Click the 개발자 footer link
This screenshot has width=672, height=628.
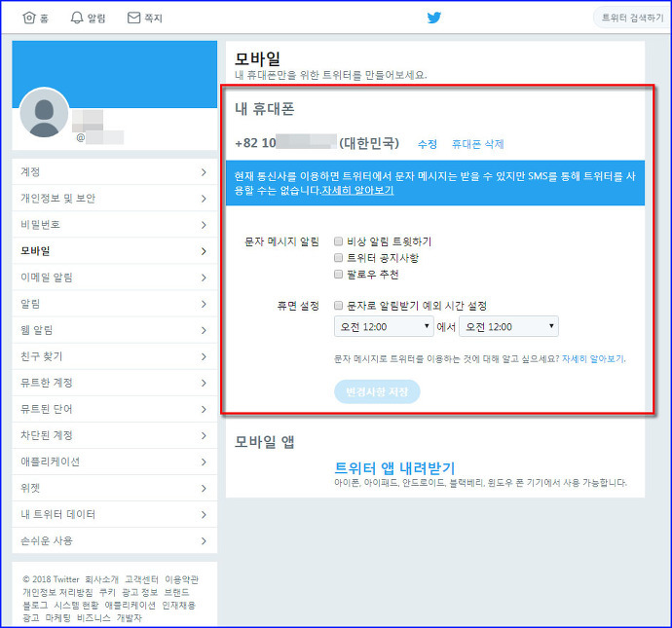coord(129,618)
